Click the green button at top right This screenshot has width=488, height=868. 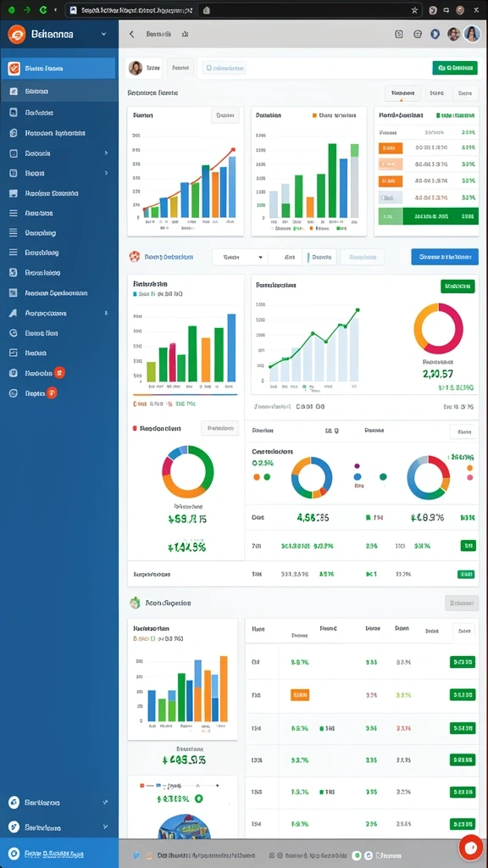point(455,68)
